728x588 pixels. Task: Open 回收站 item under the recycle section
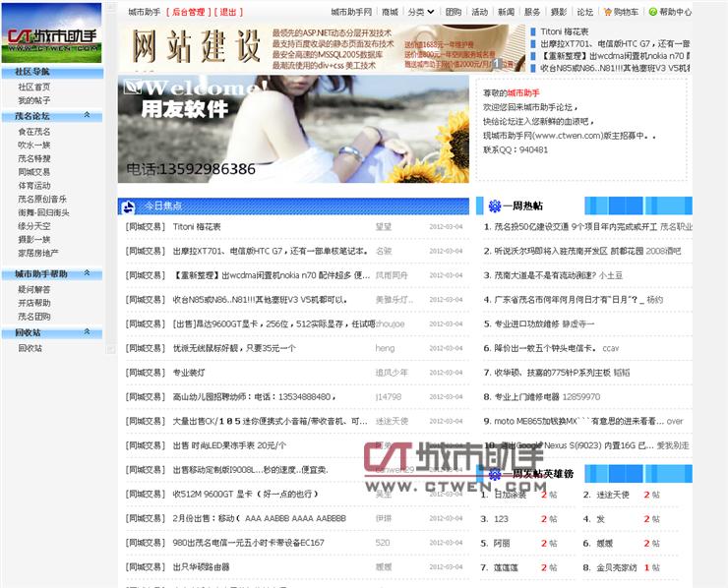pos(30,348)
